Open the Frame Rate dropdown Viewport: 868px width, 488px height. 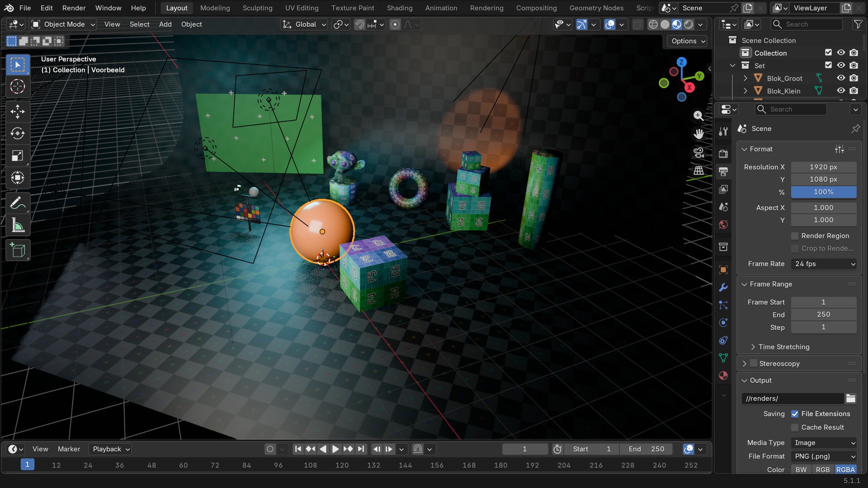click(x=824, y=264)
